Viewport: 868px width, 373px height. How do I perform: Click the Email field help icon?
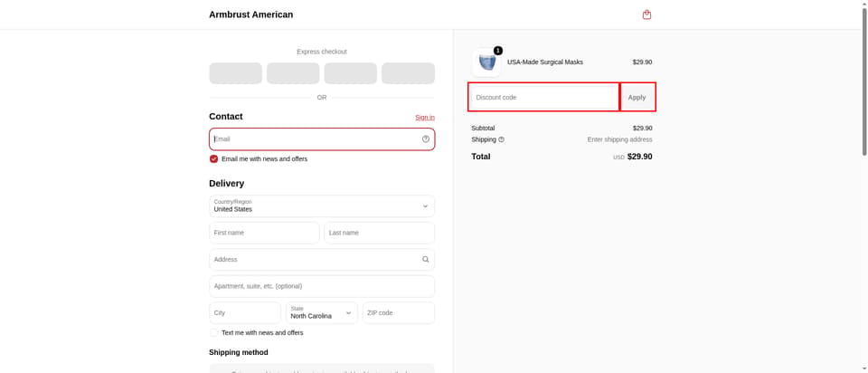[426, 139]
